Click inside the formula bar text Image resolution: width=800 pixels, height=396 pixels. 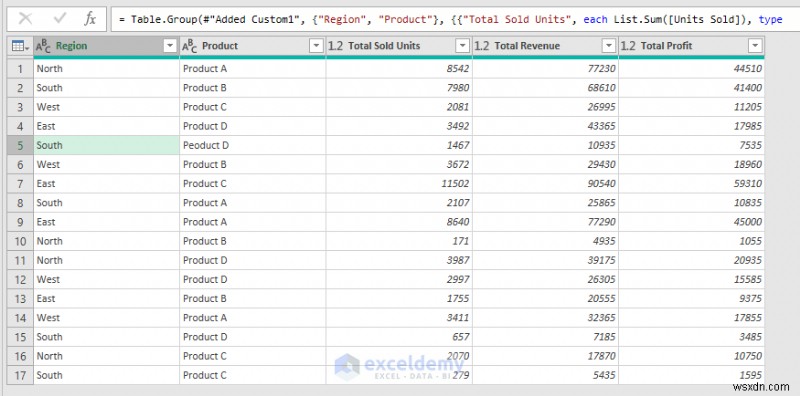pos(451,19)
